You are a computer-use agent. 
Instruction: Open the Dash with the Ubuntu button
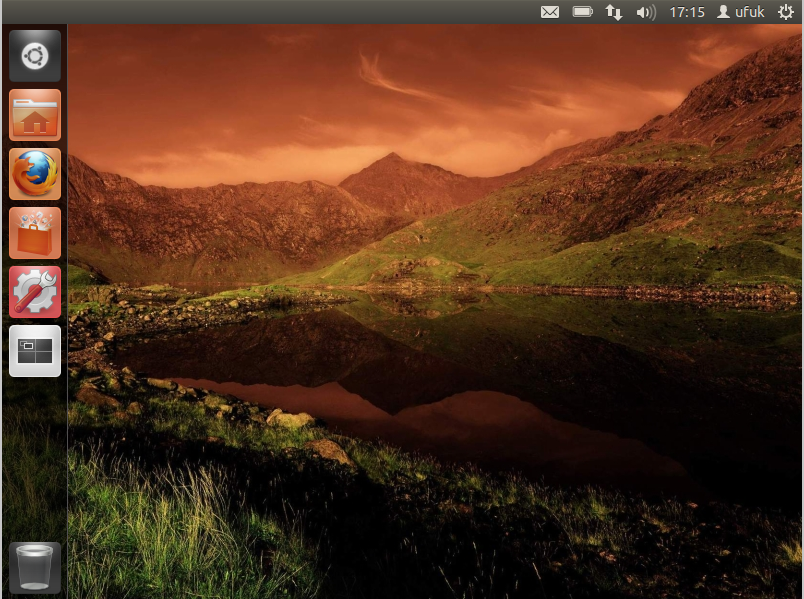(34, 55)
